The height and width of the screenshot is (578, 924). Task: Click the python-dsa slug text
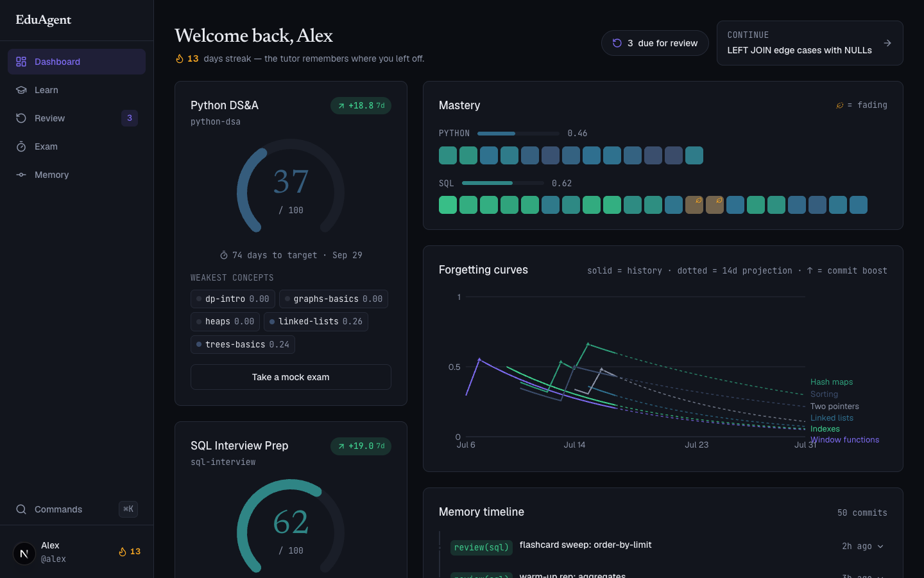216,122
